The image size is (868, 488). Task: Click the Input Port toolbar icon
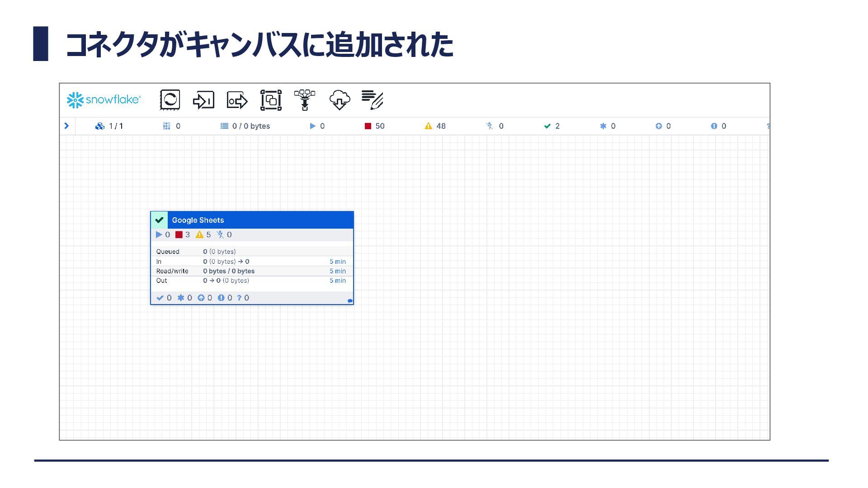tap(203, 100)
